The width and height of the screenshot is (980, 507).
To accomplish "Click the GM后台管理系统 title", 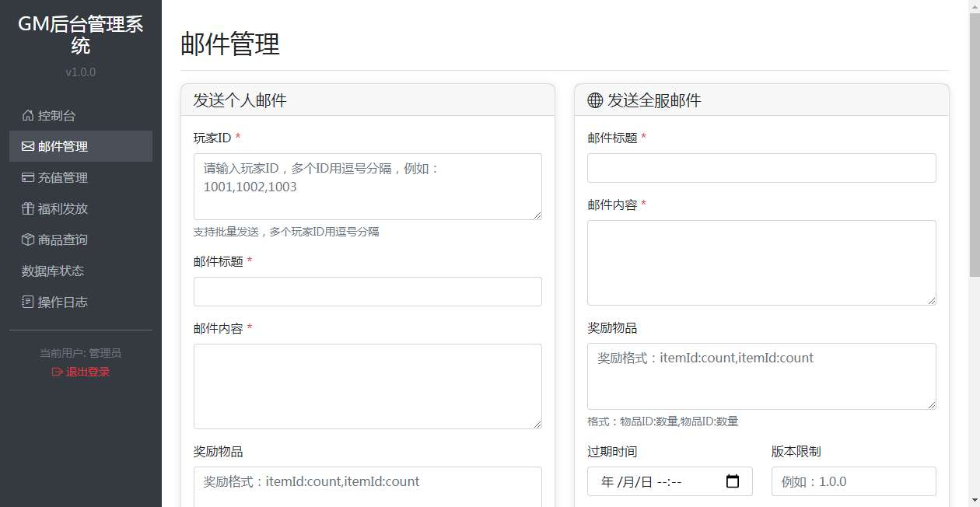I will click(81, 35).
